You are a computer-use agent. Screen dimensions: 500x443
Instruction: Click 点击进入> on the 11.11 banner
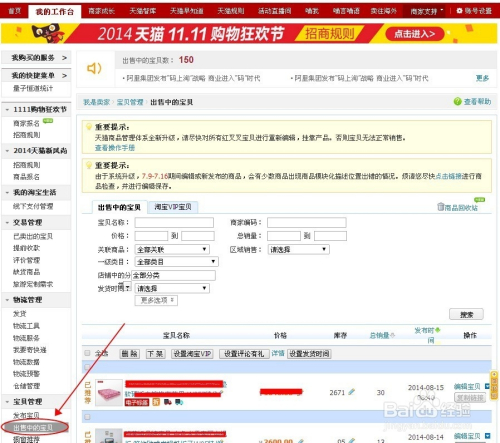pyautogui.click(x=415, y=34)
